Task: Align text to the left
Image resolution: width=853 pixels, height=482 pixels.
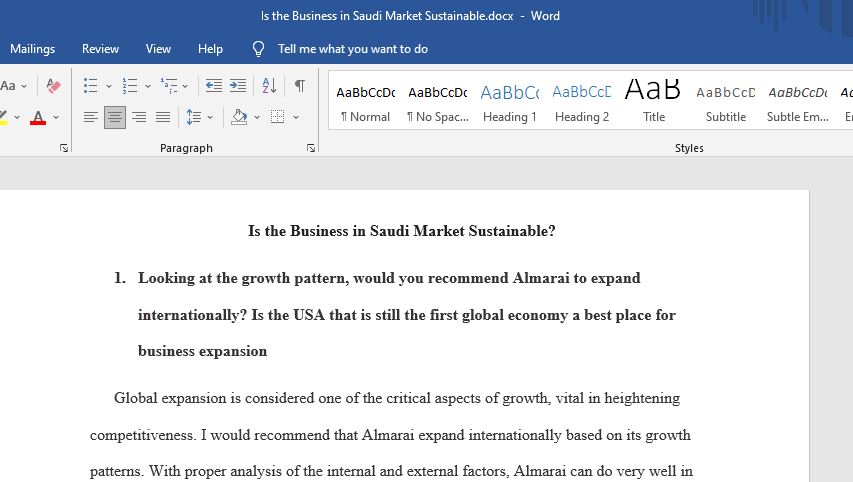Action: click(x=91, y=117)
